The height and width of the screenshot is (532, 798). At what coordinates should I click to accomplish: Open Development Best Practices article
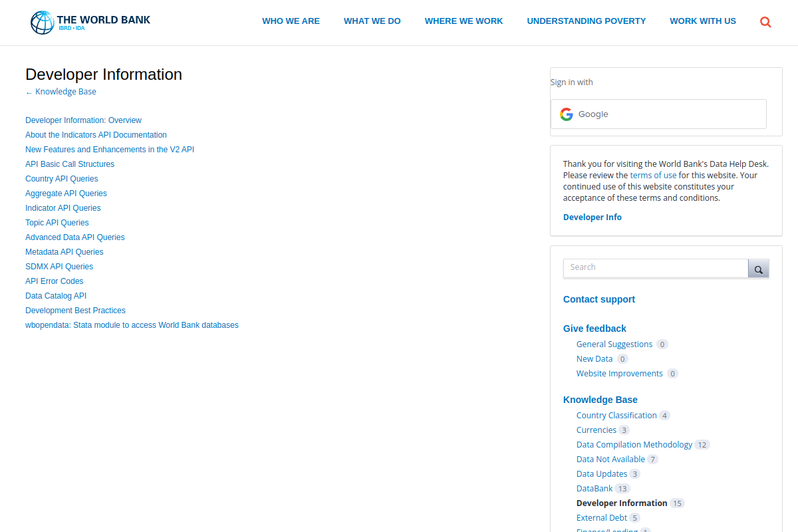75,311
